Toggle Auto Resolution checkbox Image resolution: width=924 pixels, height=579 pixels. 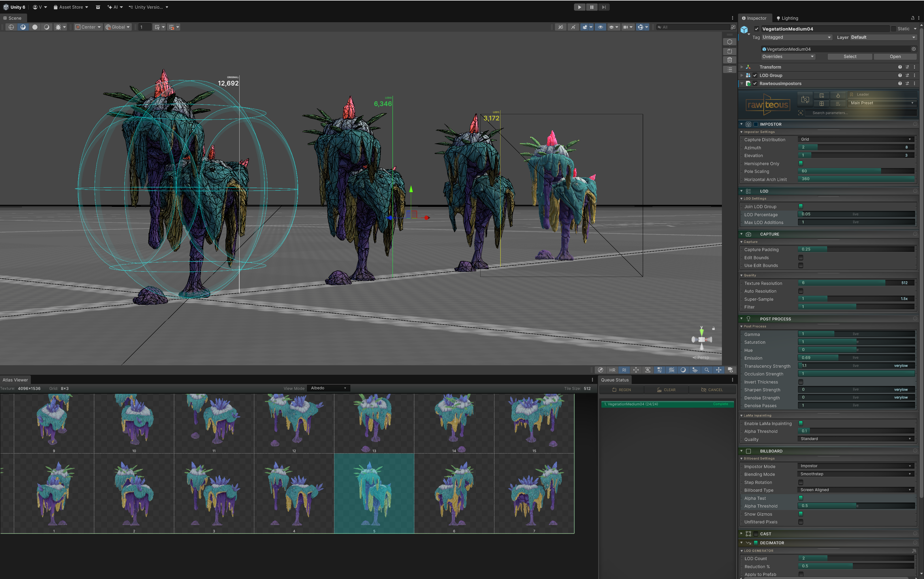[x=800, y=291]
